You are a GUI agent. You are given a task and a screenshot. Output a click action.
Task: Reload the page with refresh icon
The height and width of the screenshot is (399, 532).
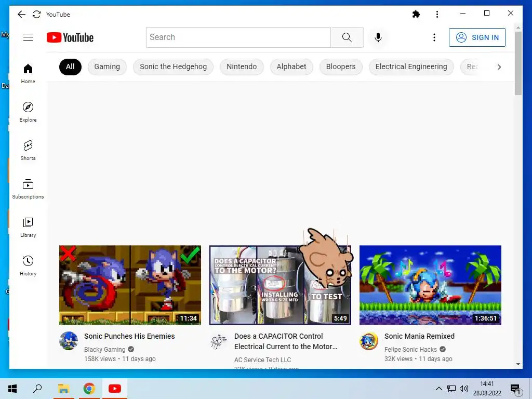pyautogui.click(x=37, y=14)
